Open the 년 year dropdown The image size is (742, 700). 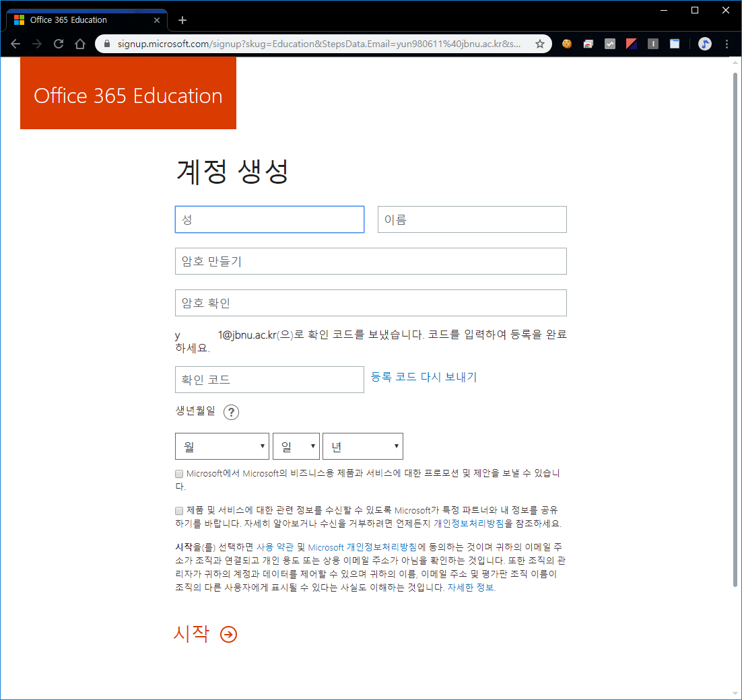click(x=363, y=446)
